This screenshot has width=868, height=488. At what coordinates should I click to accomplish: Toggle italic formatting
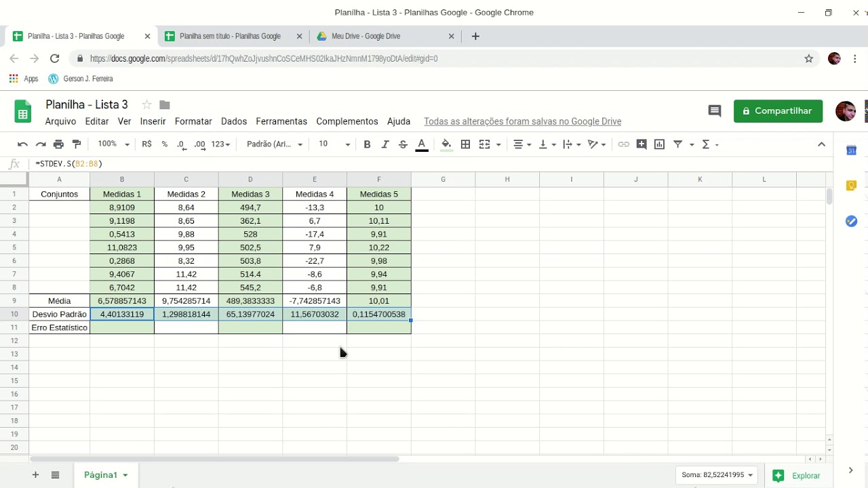[385, 144]
